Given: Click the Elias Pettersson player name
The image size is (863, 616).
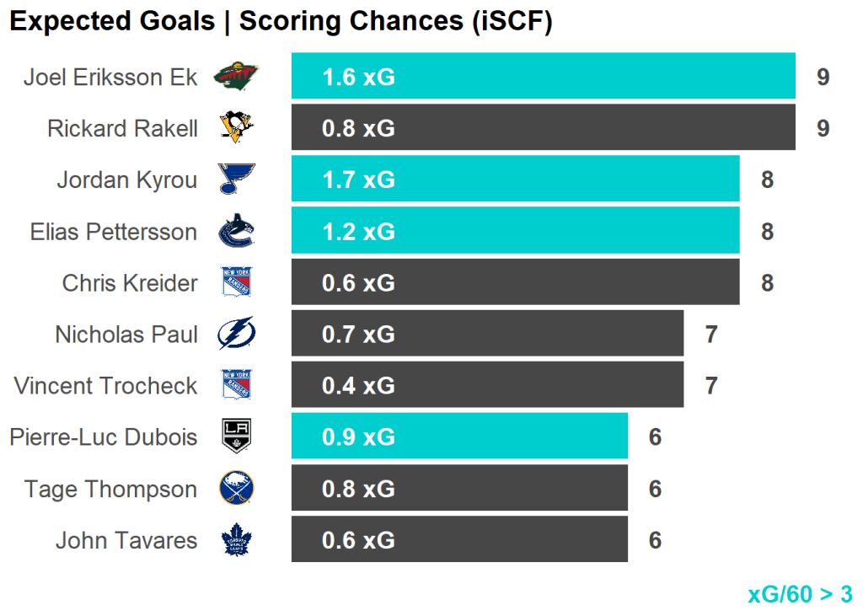Looking at the screenshot, I should tap(114, 232).
